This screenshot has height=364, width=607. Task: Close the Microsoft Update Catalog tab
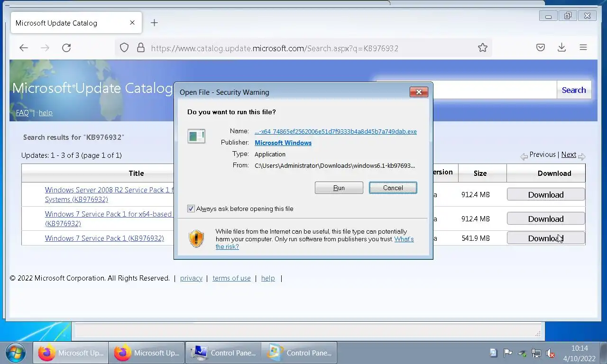[x=132, y=23]
